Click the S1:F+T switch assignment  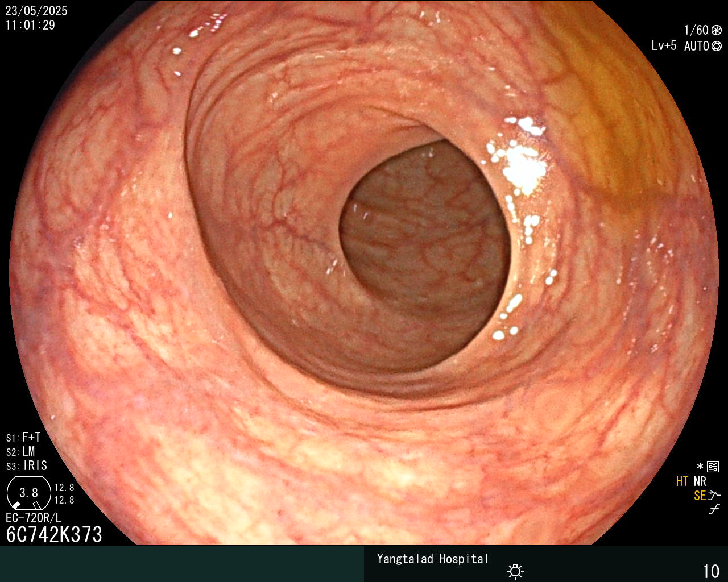pyautogui.click(x=23, y=437)
